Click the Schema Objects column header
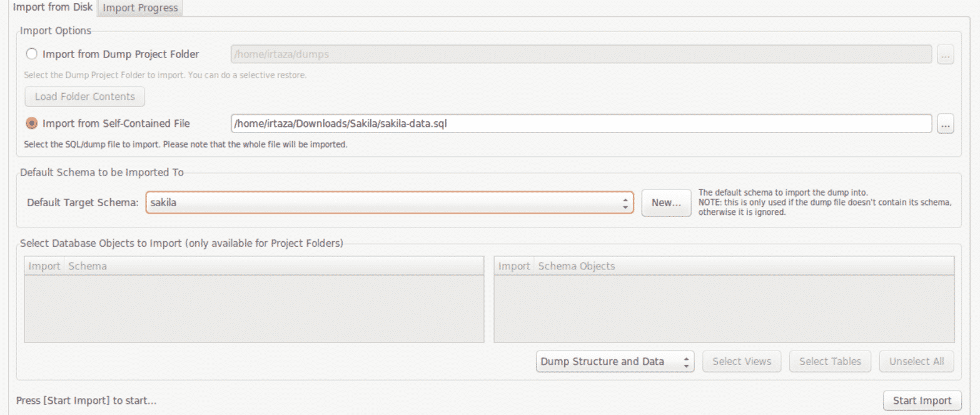980x415 pixels. point(743,266)
